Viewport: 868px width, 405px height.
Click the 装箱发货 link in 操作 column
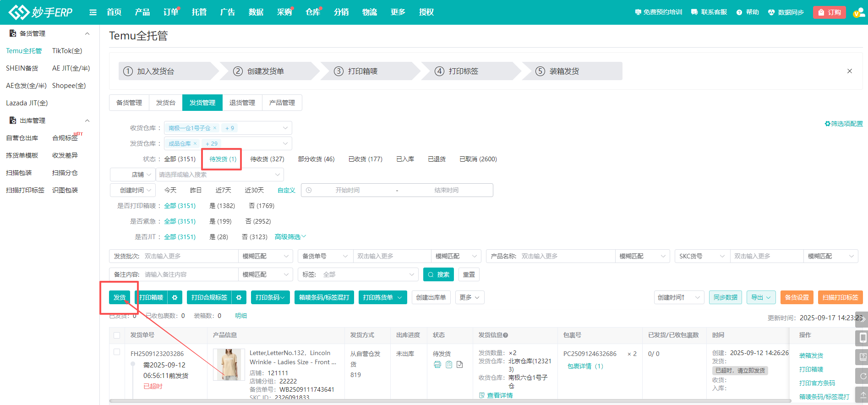coord(811,356)
